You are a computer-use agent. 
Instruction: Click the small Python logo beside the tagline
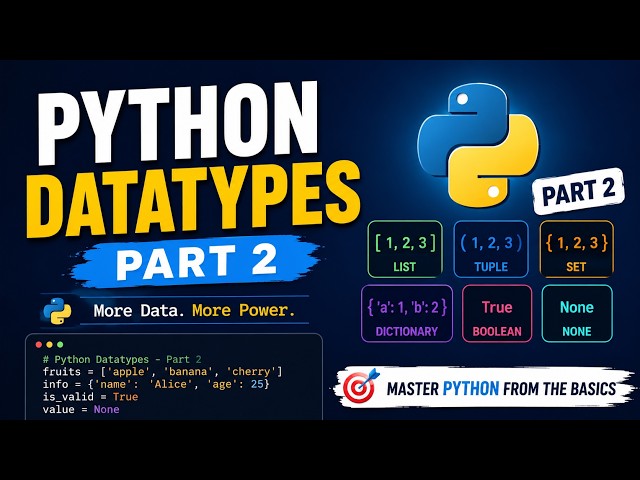(x=58, y=311)
